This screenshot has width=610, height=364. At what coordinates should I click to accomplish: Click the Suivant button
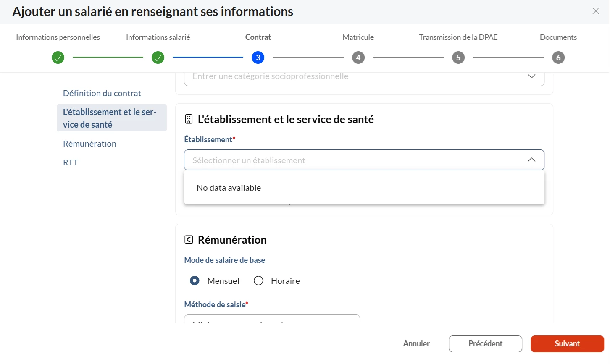[x=567, y=344]
